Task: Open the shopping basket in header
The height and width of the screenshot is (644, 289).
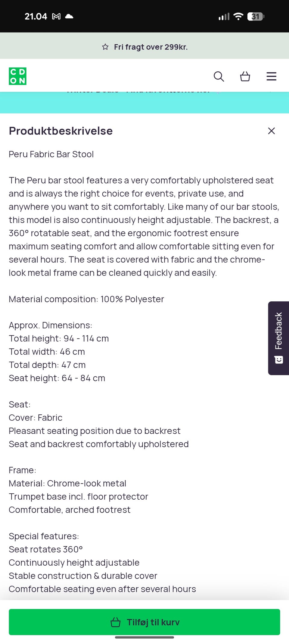Action: click(x=245, y=77)
